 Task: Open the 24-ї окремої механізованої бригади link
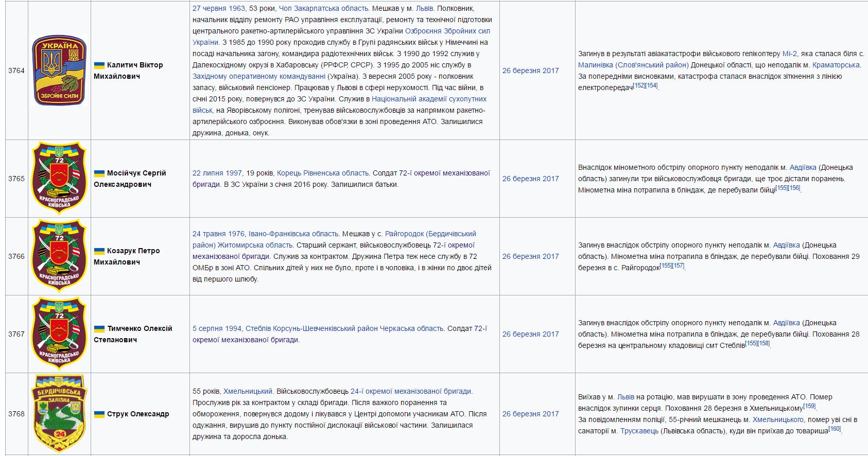coord(411,391)
